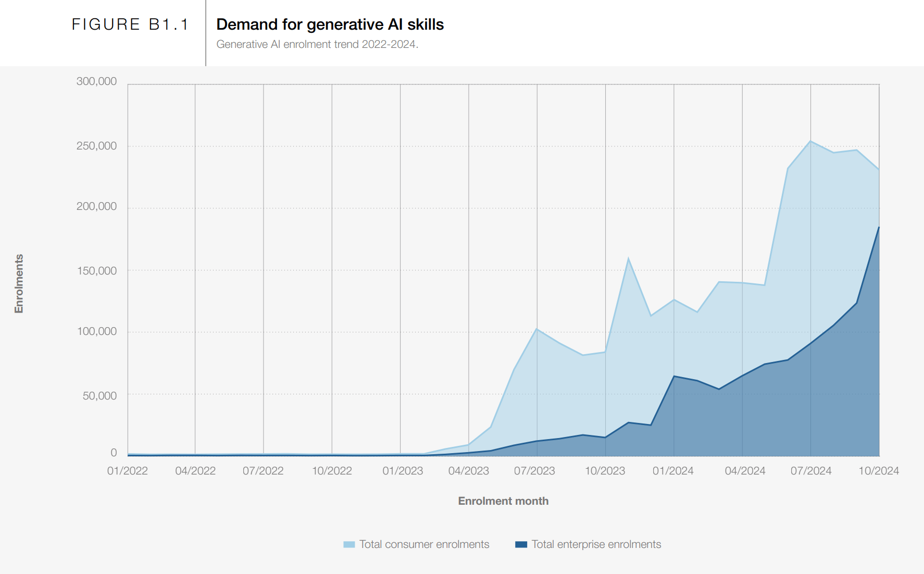Select the 10/2024 x-axis tick label
This screenshot has width=924, height=574.
tap(879, 471)
